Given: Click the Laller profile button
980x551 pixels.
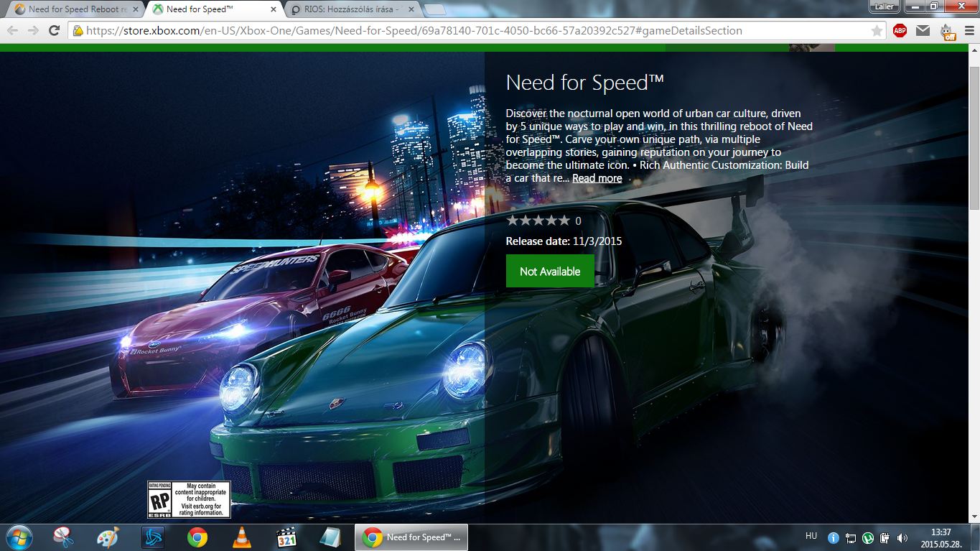Looking at the screenshot, I should click(x=883, y=6).
